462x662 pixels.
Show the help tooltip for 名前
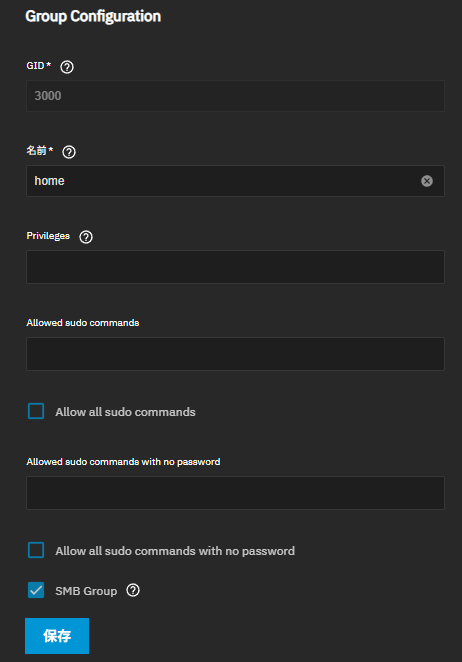click(x=69, y=152)
